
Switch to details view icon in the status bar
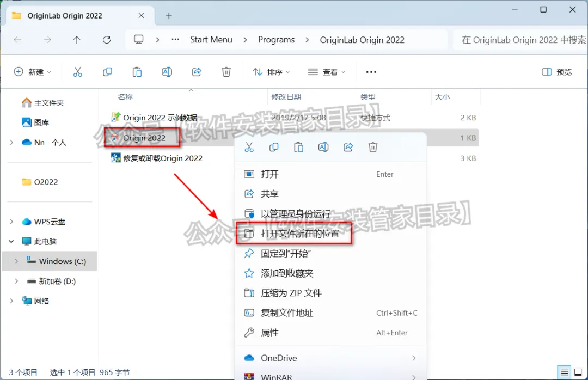click(x=565, y=372)
